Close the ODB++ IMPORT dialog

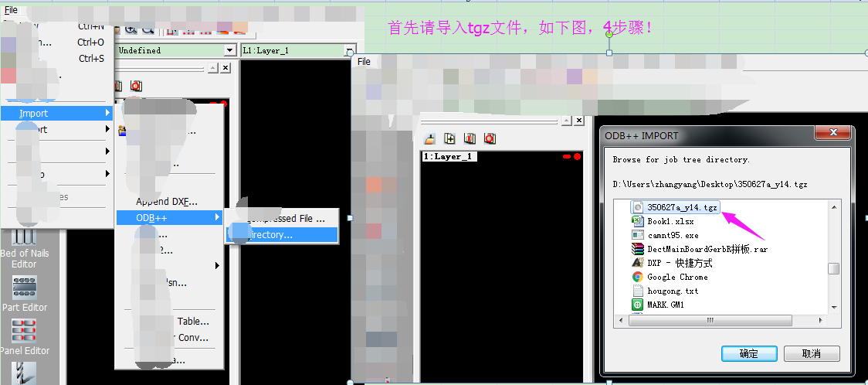(x=832, y=134)
